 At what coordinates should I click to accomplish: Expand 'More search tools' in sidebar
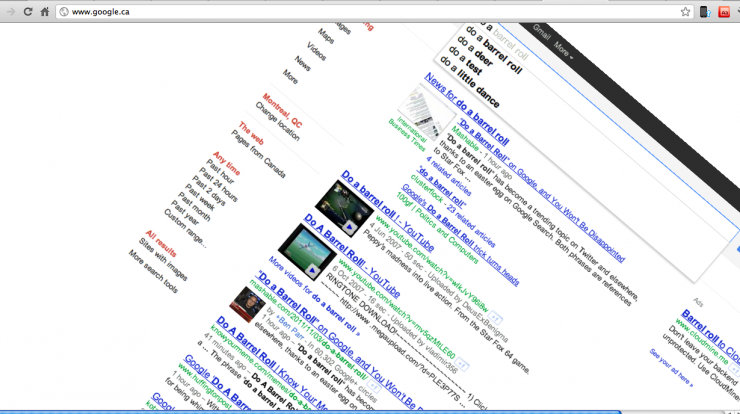tap(154, 271)
